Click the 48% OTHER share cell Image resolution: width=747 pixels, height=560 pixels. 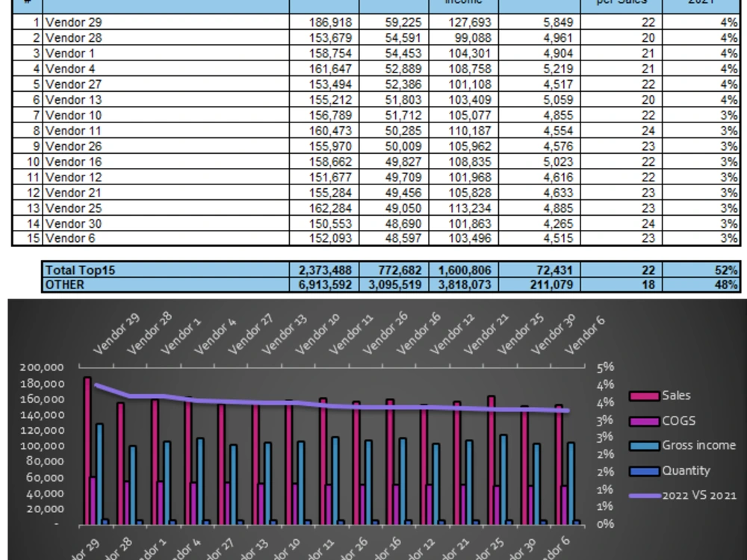tap(701, 284)
